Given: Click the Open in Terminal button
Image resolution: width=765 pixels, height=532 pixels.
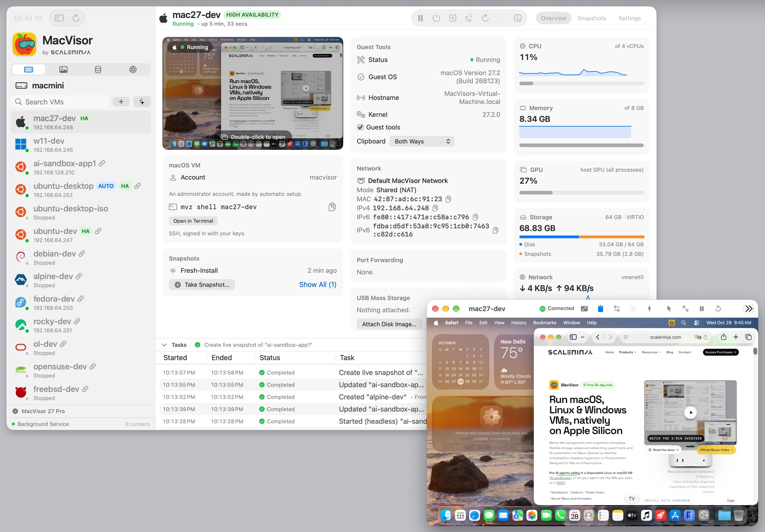Looking at the screenshot, I should [x=193, y=221].
